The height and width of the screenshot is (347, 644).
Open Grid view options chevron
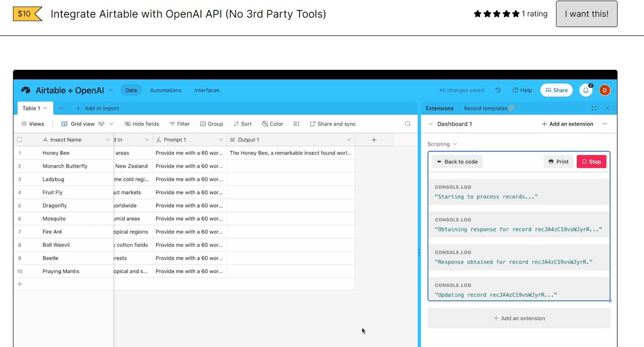coord(112,124)
